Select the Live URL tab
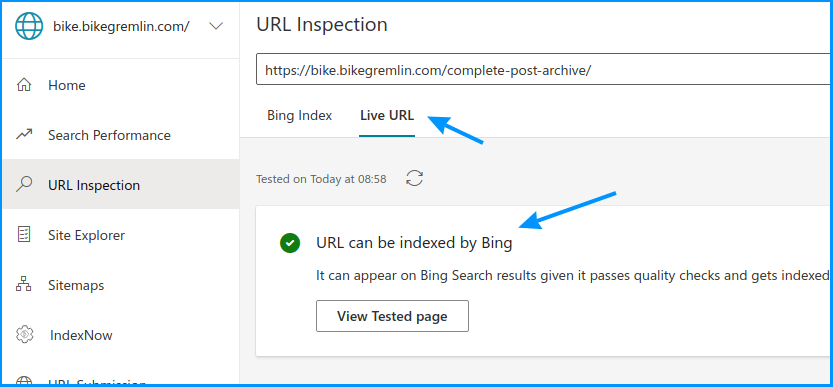This screenshot has height=387, width=833. [x=387, y=115]
